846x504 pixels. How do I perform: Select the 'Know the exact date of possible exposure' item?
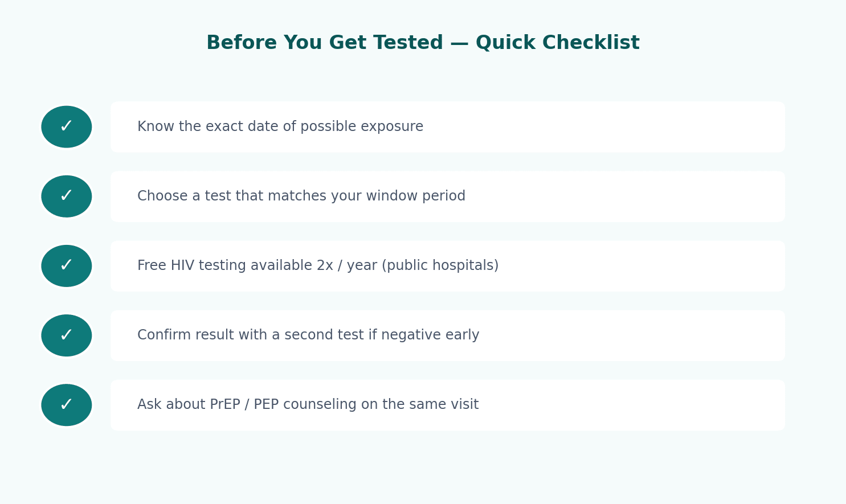pyautogui.click(x=448, y=127)
